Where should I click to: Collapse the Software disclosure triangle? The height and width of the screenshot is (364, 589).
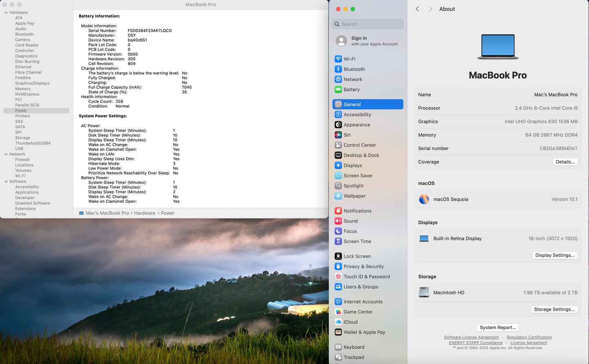(x=6, y=181)
